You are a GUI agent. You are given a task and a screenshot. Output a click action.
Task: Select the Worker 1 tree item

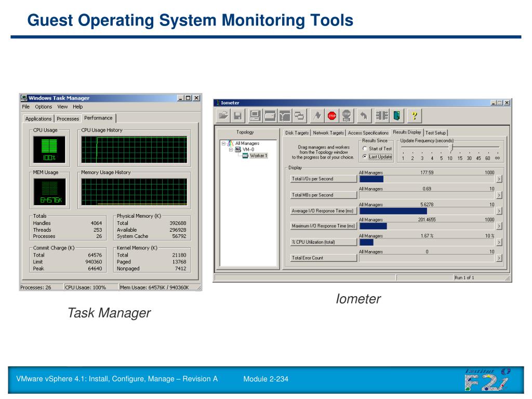point(258,156)
